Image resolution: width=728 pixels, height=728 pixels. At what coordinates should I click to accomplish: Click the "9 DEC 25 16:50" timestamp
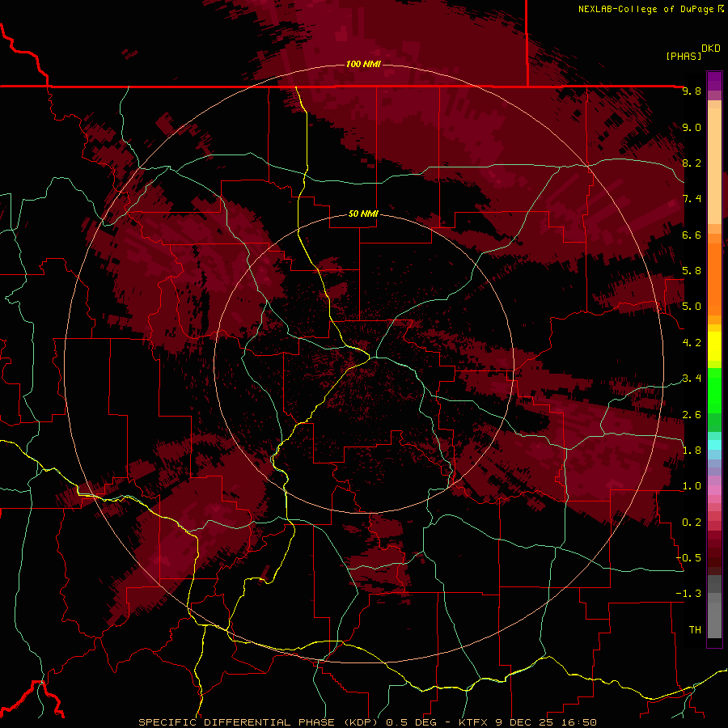pyautogui.click(x=546, y=722)
